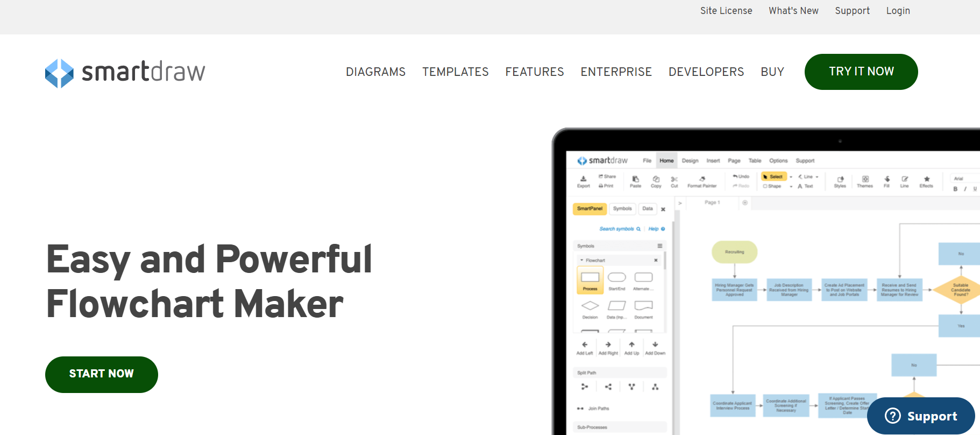Click the yellow Select tool in the preview
Image resolution: width=980 pixels, height=435 pixels.
774,177
